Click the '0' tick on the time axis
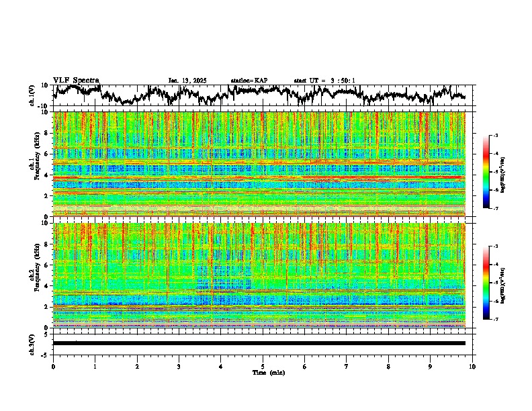The width and height of the screenshot is (532, 411). pos(53,367)
